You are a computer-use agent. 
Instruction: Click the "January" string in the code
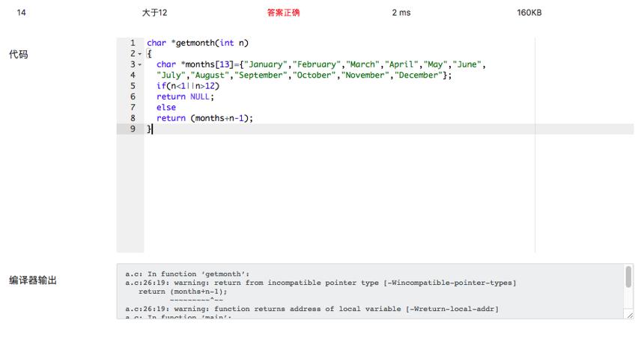(x=266, y=64)
